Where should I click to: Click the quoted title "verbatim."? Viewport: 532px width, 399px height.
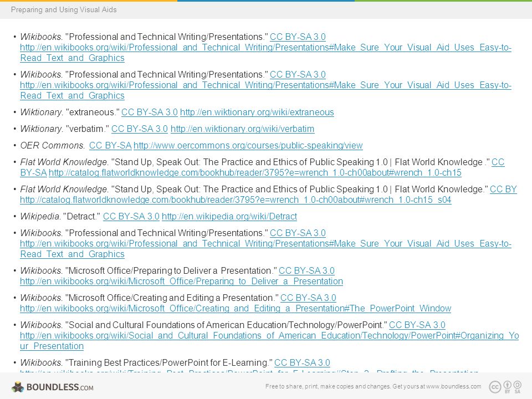click(88, 129)
